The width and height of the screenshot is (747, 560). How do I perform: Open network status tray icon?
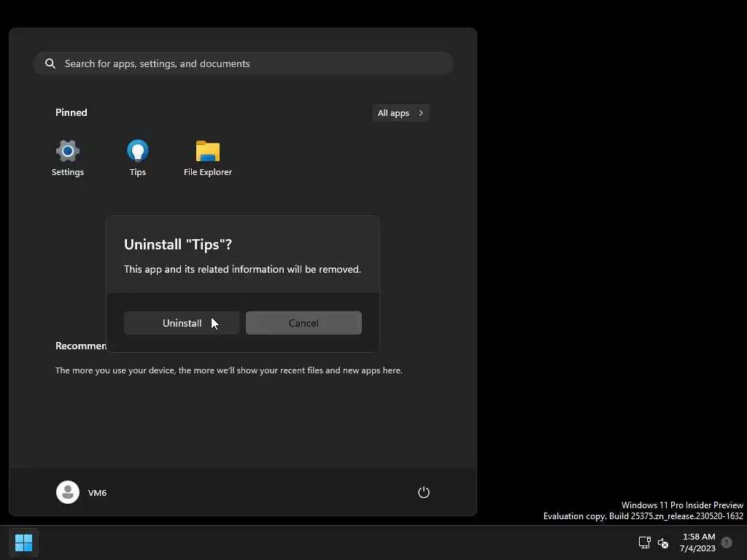pyautogui.click(x=645, y=542)
